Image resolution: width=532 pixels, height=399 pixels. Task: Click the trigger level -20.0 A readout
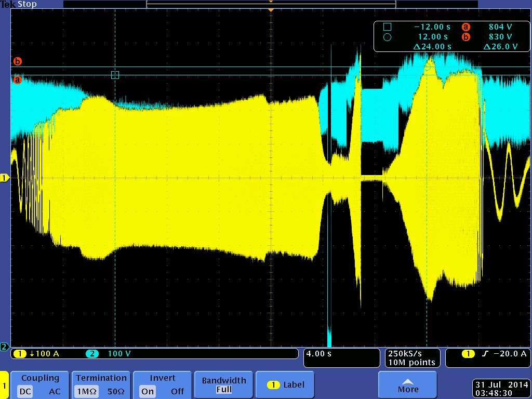[510, 353]
